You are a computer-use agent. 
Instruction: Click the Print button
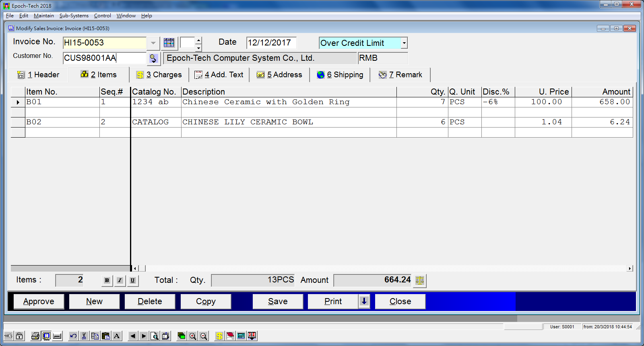click(x=333, y=301)
